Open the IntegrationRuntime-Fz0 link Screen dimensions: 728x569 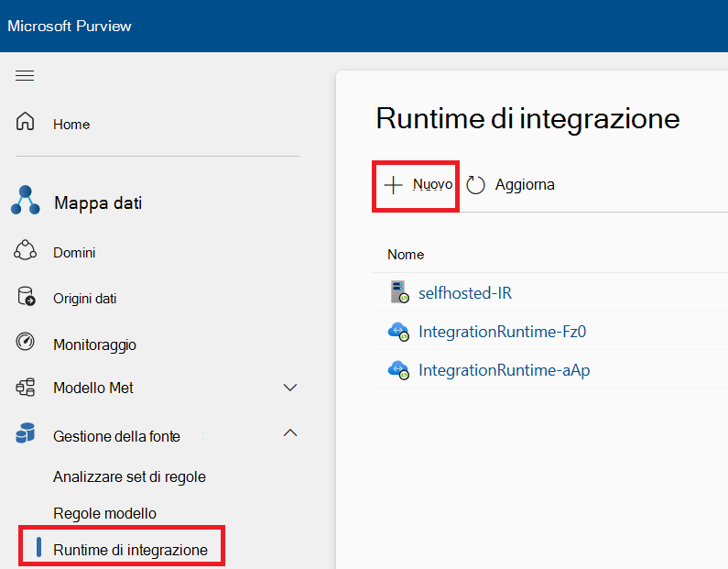point(502,332)
